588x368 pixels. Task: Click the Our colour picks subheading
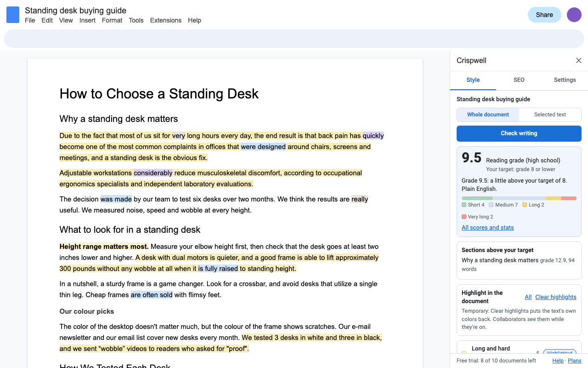point(87,311)
